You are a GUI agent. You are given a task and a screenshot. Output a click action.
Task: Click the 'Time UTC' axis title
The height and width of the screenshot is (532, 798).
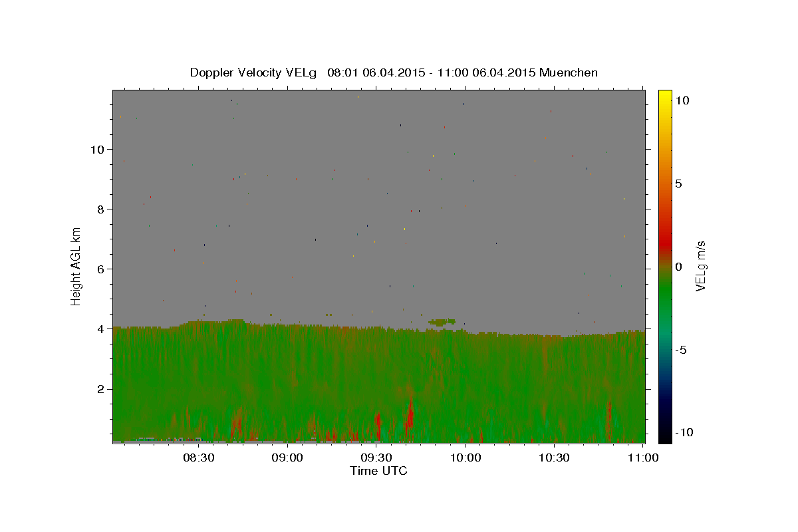click(378, 471)
